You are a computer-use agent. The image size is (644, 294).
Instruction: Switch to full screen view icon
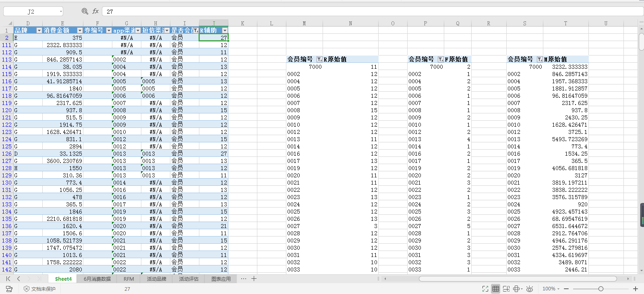click(x=485, y=289)
